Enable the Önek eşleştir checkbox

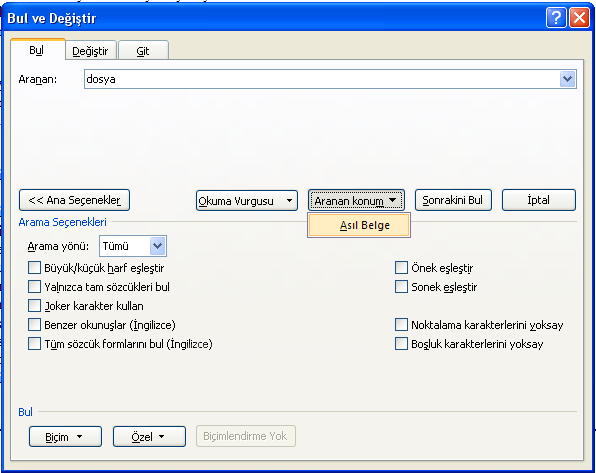coord(401,268)
